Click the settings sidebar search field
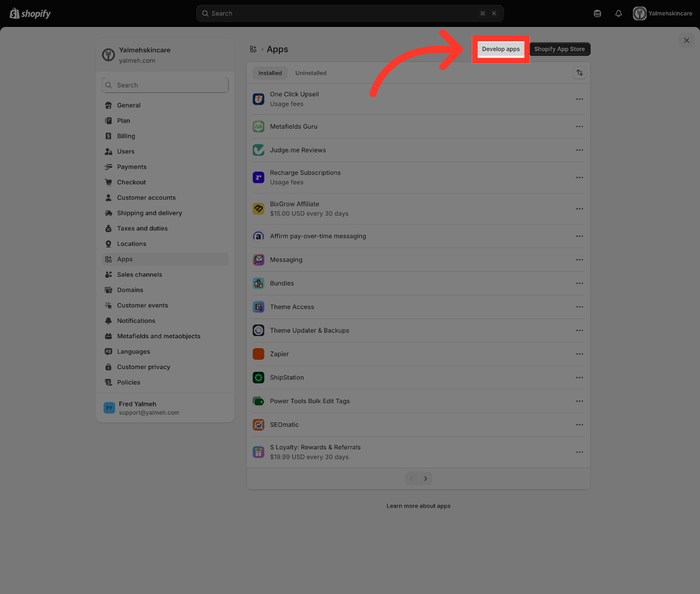Screen dimensions: 700x594 coord(165,85)
